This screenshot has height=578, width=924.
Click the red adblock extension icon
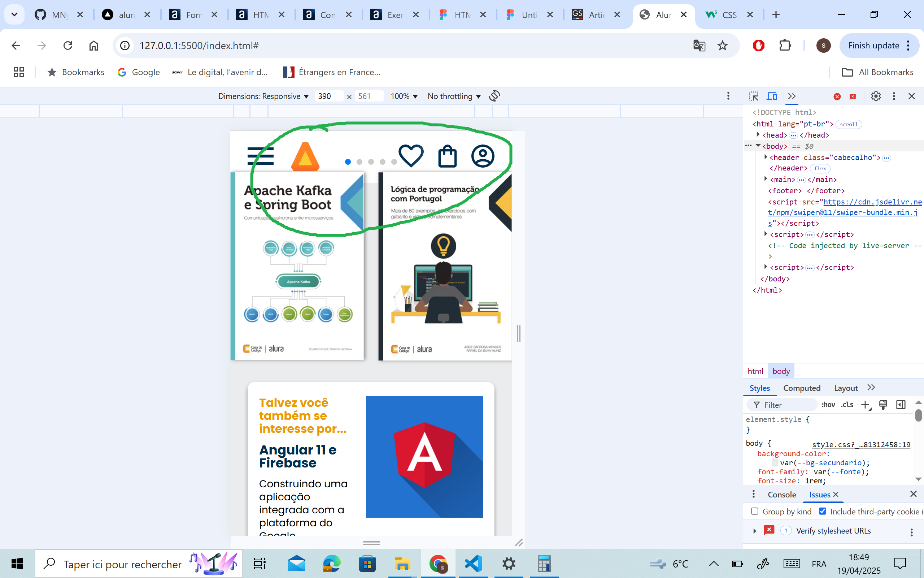tap(759, 46)
